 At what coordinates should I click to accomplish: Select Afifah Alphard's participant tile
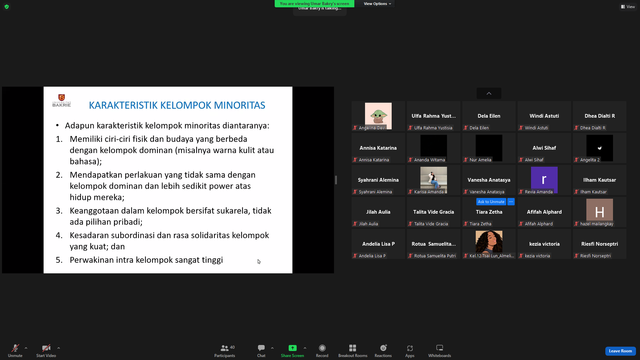pyautogui.click(x=544, y=212)
